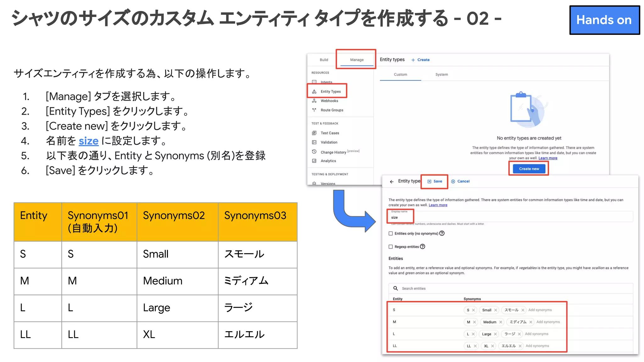
Task: Click the orange table cell 'Small'
Action: click(x=177, y=255)
